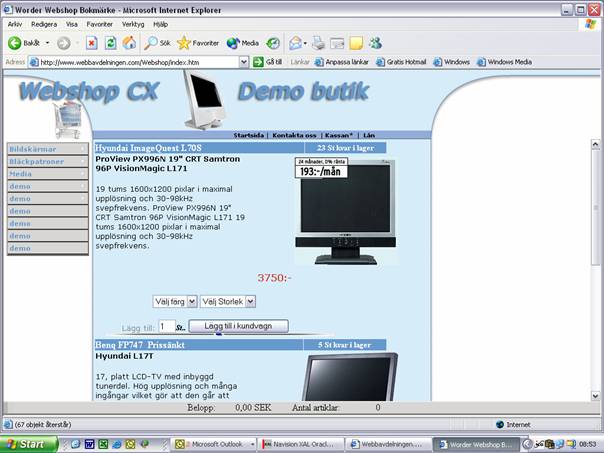Expand the Bakåt history dropdown arrow

pos(47,43)
